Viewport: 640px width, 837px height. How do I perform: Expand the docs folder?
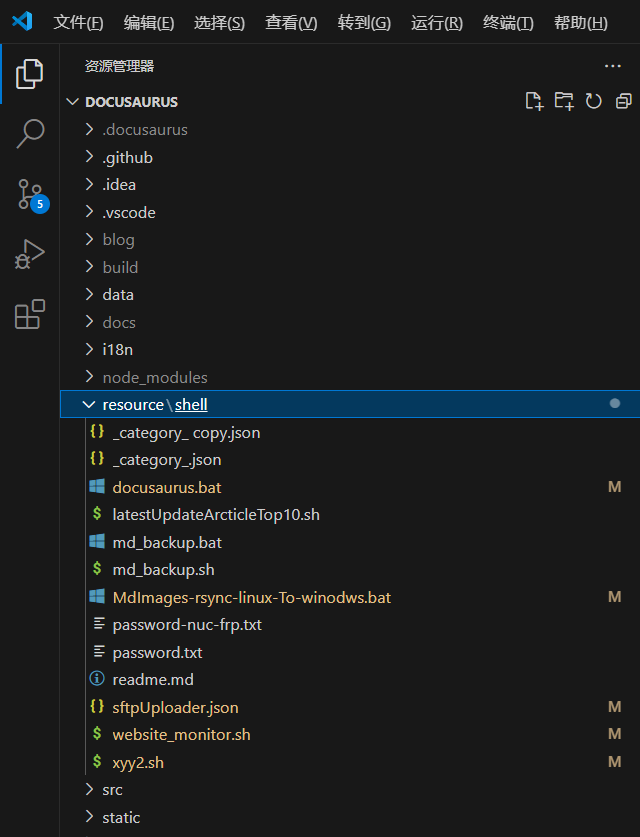pos(90,321)
